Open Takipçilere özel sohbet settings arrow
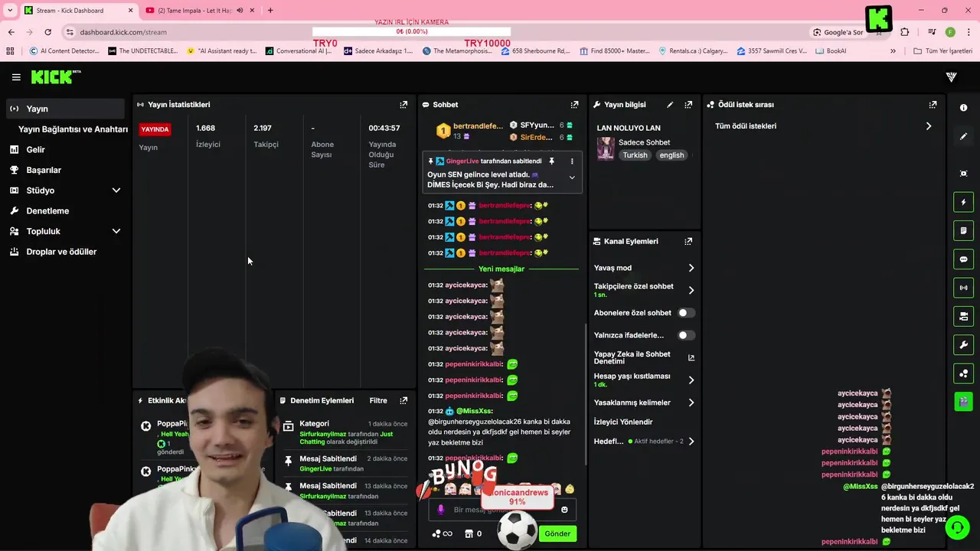The image size is (980, 551). 691,290
